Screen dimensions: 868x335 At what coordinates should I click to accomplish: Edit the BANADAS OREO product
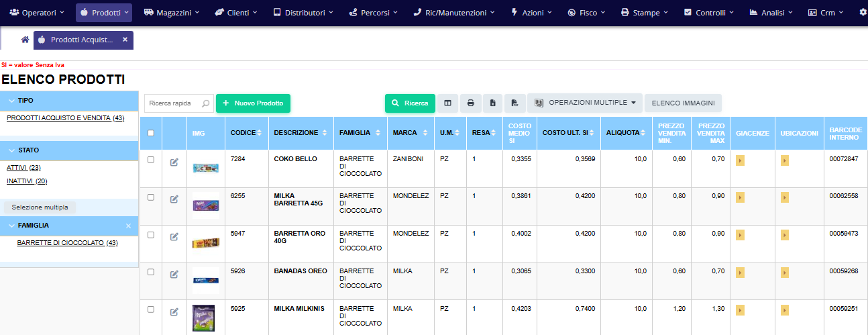[174, 274]
